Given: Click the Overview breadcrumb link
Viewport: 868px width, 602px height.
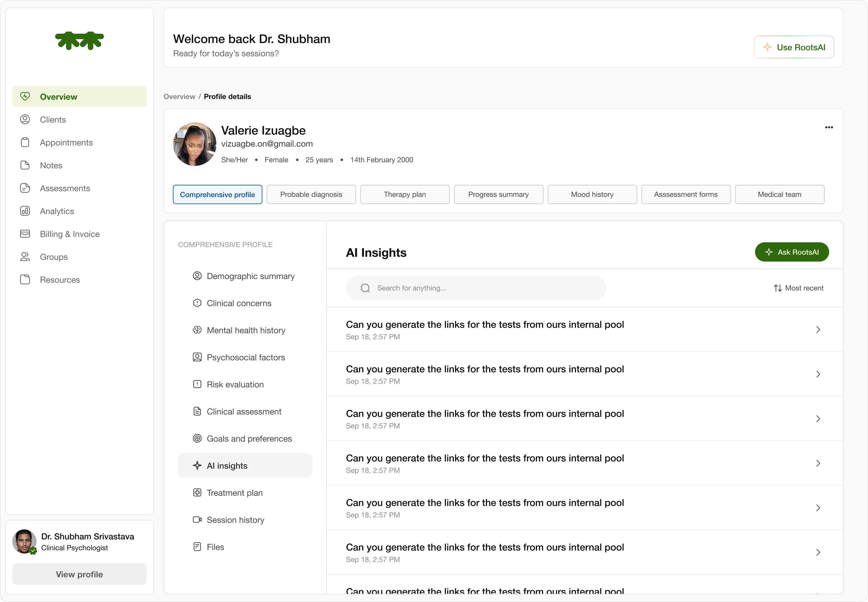Looking at the screenshot, I should tap(179, 97).
